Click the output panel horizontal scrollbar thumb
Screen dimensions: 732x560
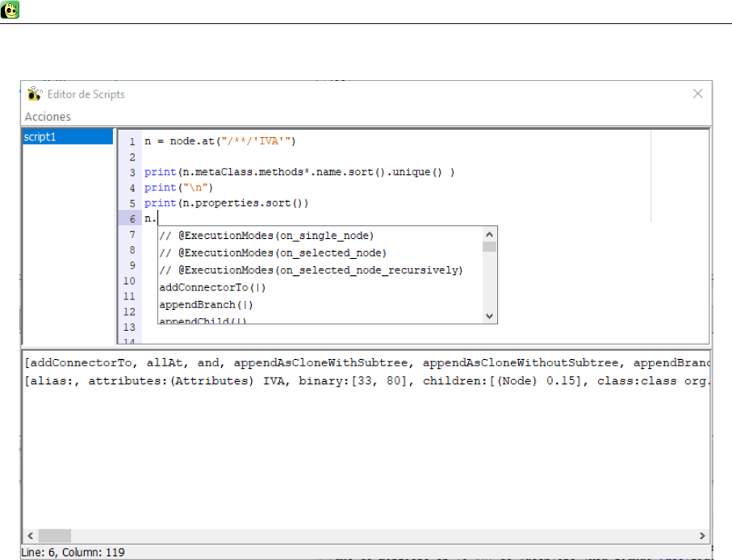(55, 537)
